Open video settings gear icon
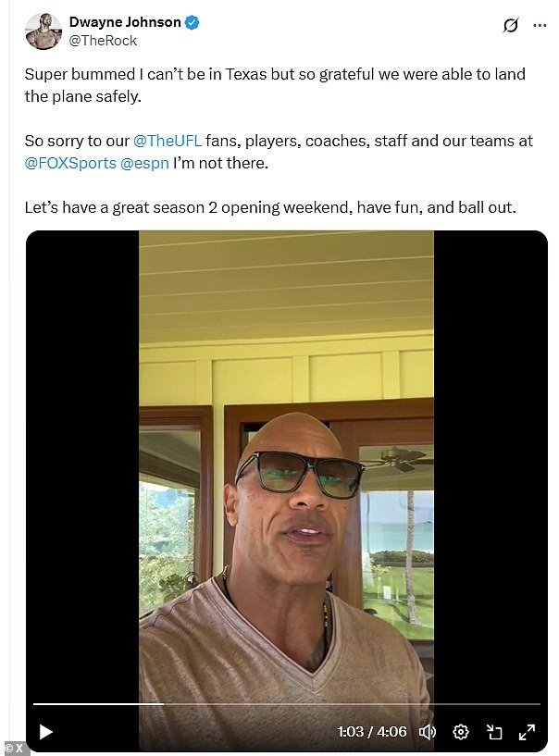Screen dimensions: 559x756 click(460, 732)
